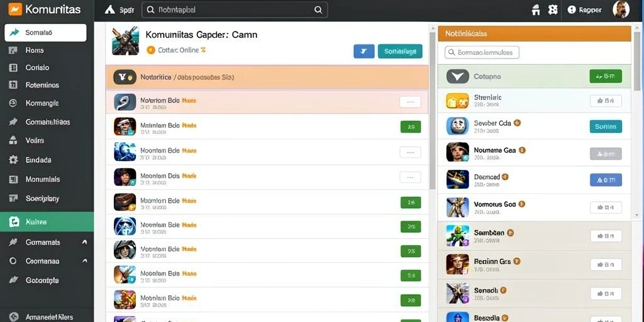Click the blue button in Deamcad row
644x322 pixels.
tap(606, 179)
